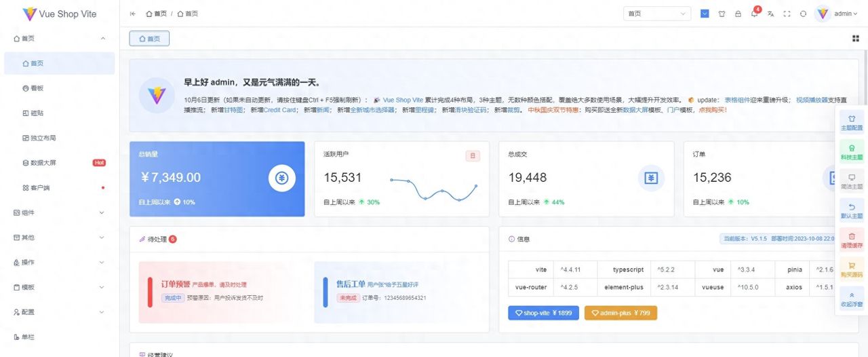Click the 待处理 badge showing 6

[172, 239]
